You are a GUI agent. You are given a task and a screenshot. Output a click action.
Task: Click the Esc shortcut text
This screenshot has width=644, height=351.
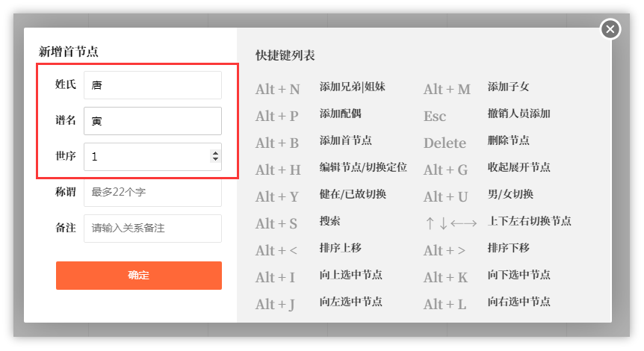(435, 117)
